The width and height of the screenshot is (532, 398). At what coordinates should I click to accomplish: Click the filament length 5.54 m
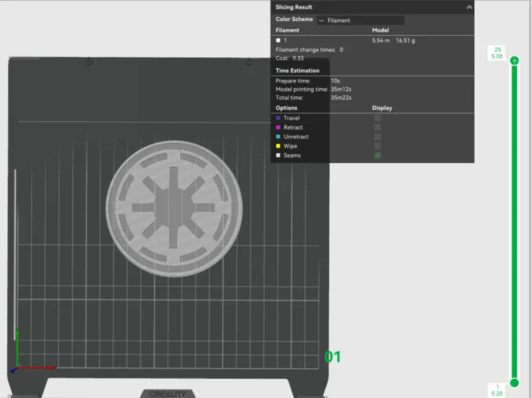(x=380, y=41)
